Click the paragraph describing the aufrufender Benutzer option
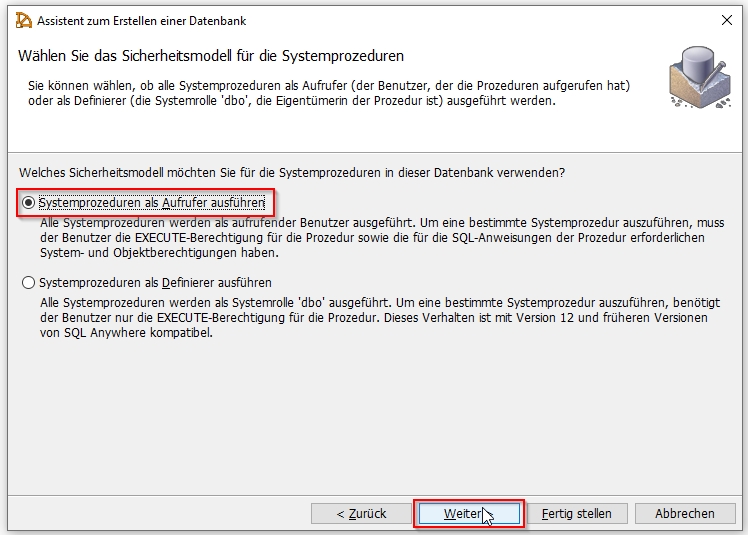Screen dimensions: 748x535 [382, 238]
